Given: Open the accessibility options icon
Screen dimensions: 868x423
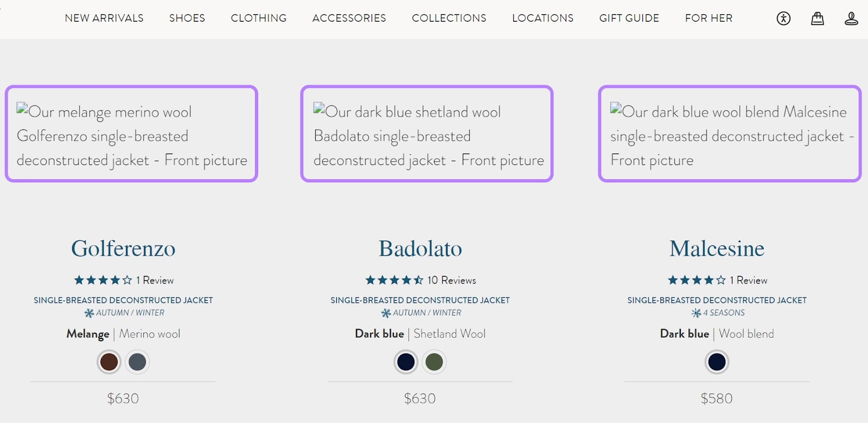Looking at the screenshot, I should (783, 18).
